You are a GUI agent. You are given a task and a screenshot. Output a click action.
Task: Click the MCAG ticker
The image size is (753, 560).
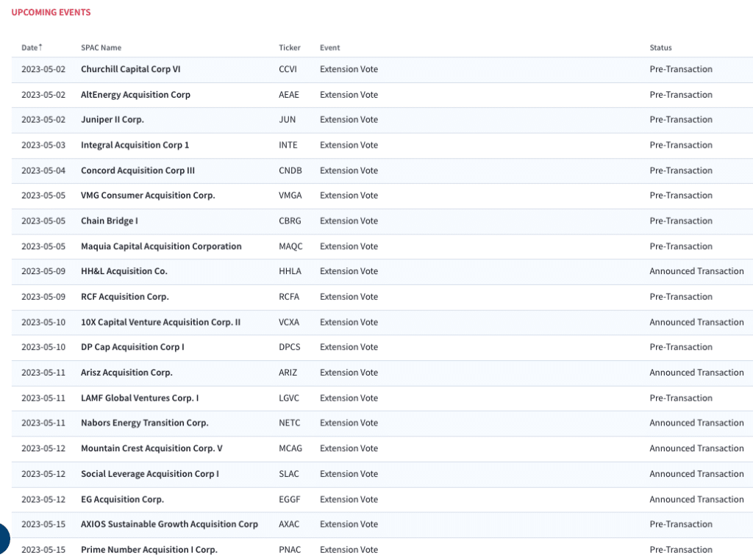pyautogui.click(x=290, y=448)
